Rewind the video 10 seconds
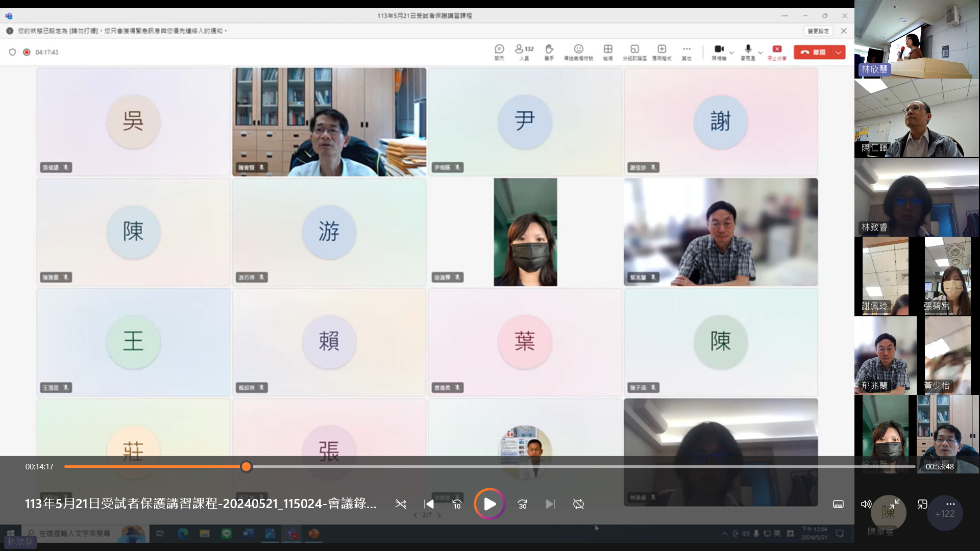 457,504
